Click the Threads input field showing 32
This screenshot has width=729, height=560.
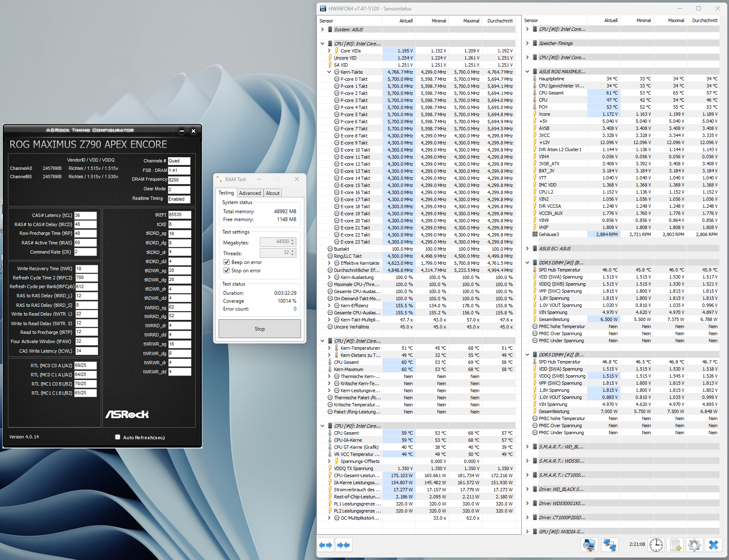pyautogui.click(x=275, y=253)
